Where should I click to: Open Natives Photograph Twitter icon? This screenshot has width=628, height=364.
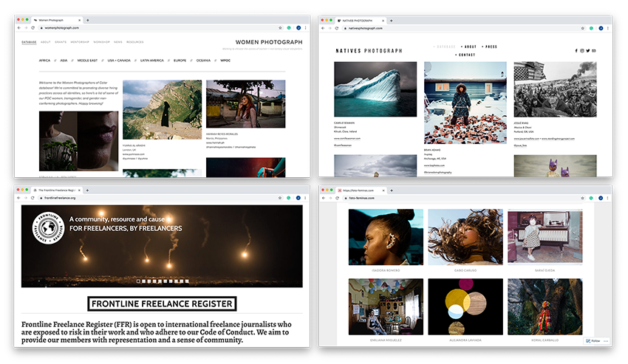click(x=588, y=51)
